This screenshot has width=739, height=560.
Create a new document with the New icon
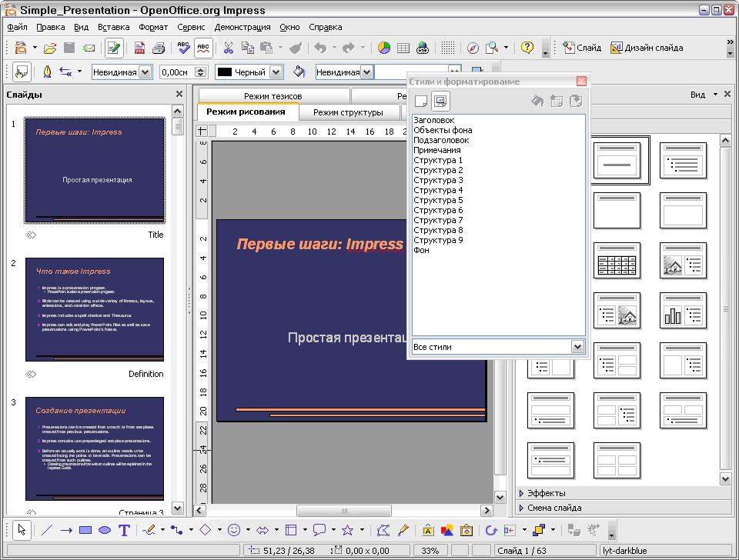pos(21,48)
